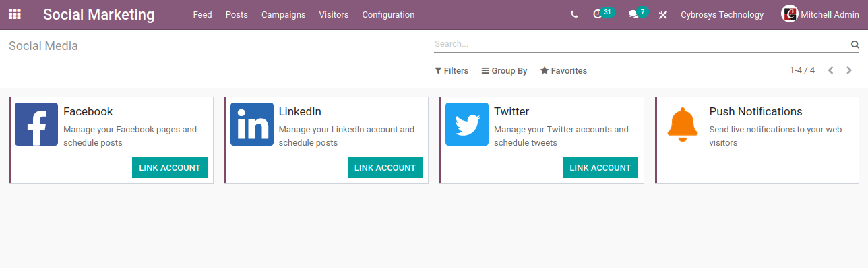
Task: Click the Twitter bird logo
Action: (467, 124)
